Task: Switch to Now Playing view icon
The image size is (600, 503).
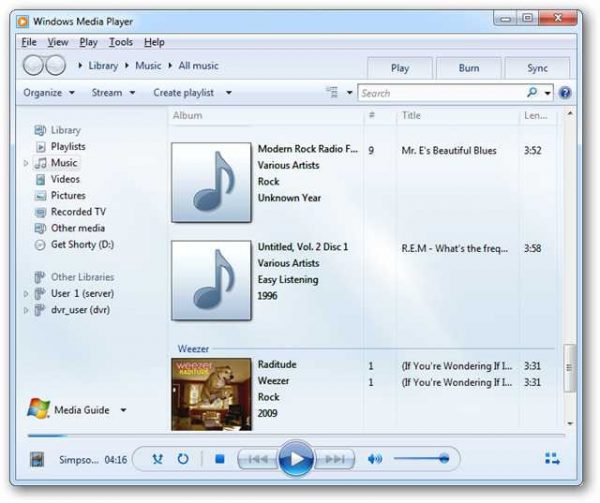Action: pyautogui.click(x=552, y=459)
